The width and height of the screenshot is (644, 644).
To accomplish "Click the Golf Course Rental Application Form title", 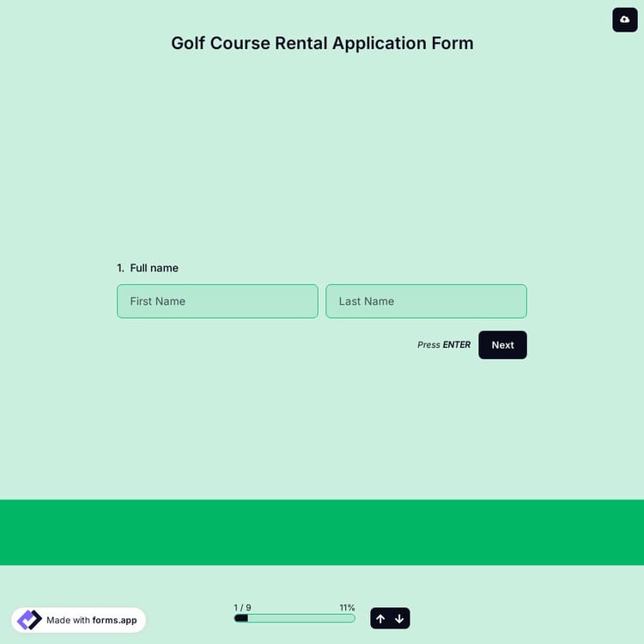I will (322, 43).
